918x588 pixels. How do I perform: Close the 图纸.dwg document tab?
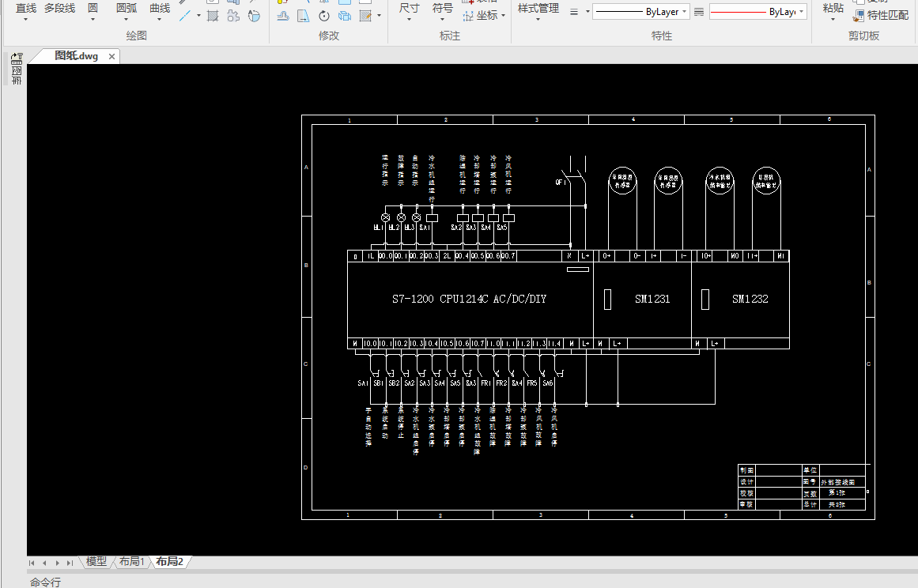point(111,57)
